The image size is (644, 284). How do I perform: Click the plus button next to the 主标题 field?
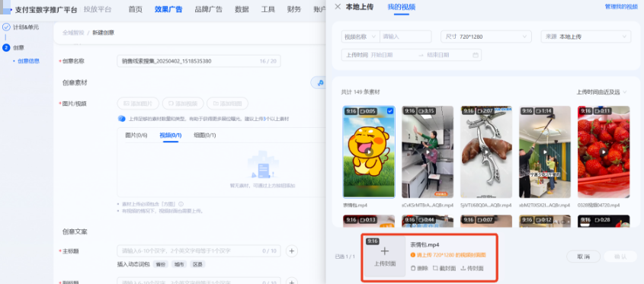click(x=291, y=250)
